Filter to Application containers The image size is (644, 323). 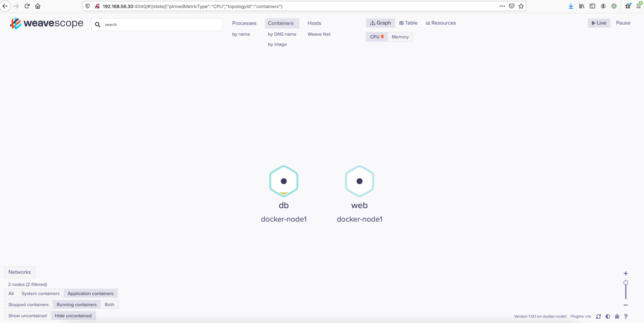[91, 293]
